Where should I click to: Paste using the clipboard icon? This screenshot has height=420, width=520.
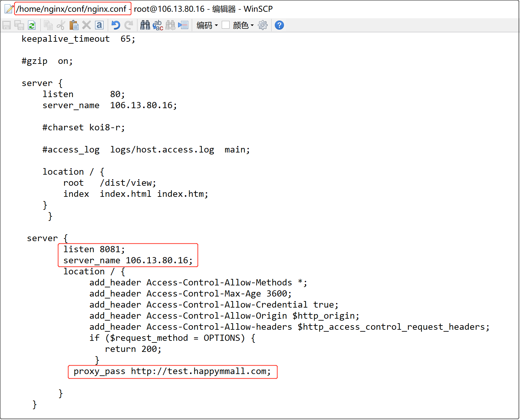coord(74,25)
